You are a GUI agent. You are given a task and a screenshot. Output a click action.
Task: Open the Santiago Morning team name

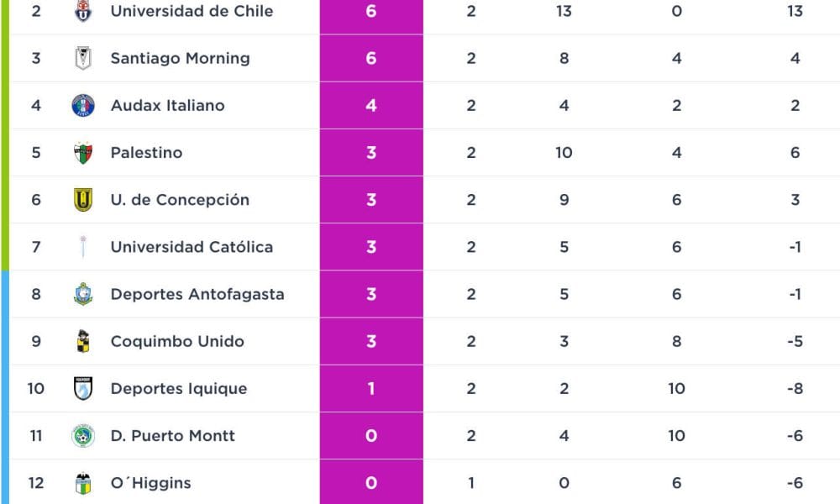coord(180,59)
